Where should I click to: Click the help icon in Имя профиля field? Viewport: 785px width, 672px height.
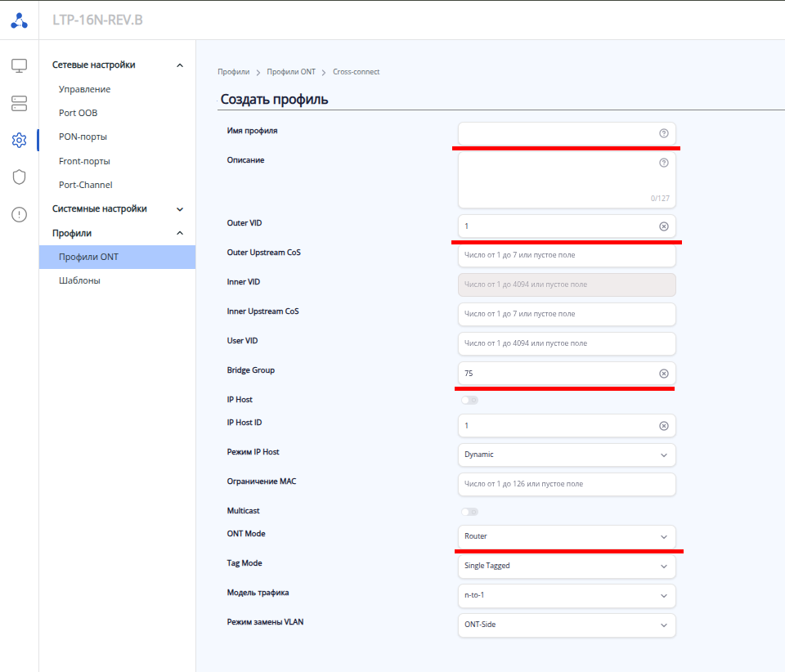pos(663,133)
